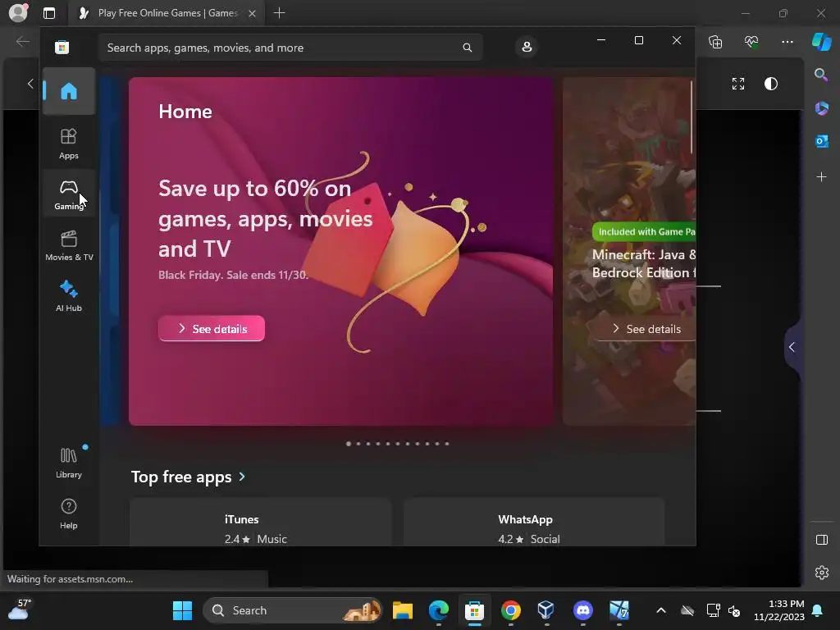
Task: Open Outlook icon in Edge sidebar
Action: click(821, 141)
